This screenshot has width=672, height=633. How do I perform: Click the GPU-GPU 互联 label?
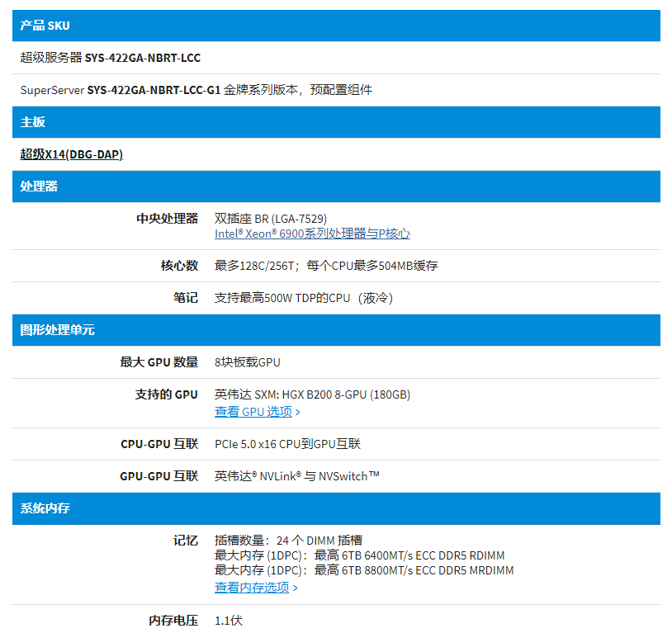159,476
